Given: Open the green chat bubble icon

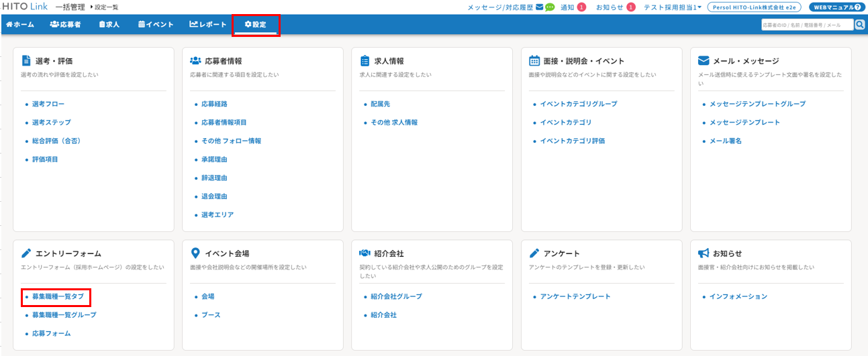Looking at the screenshot, I should 550,7.
